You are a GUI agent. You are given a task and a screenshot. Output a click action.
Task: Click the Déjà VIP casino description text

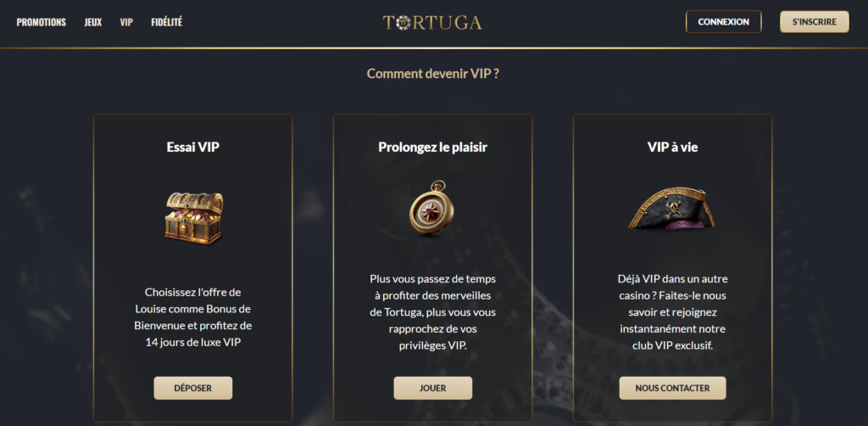[x=672, y=312]
